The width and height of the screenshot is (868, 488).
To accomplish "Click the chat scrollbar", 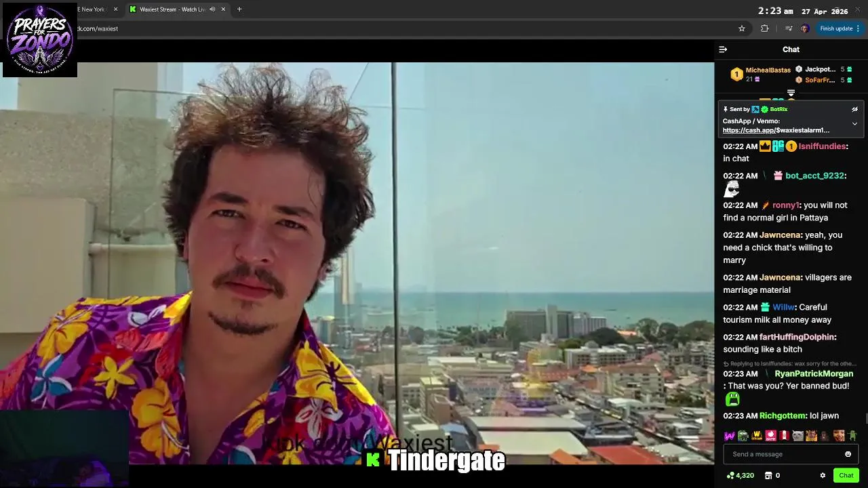I will [865, 419].
